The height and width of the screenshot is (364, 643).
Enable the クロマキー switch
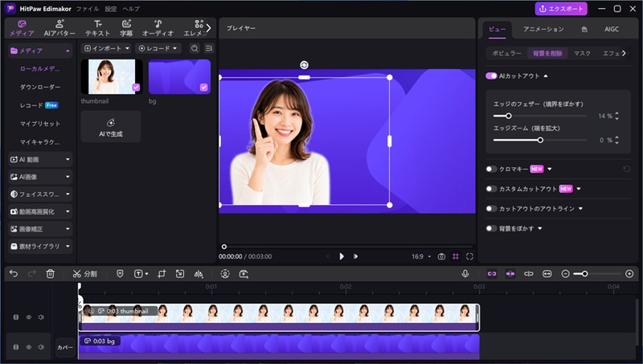click(491, 169)
